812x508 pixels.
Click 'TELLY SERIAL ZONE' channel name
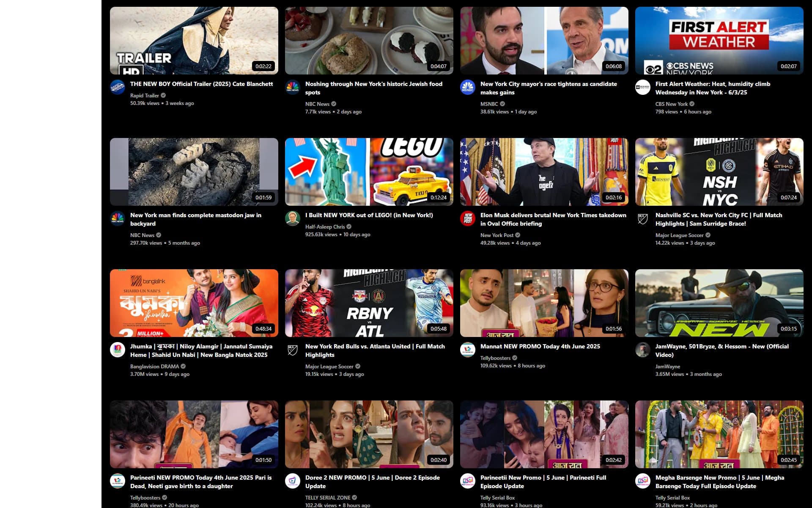[328, 498]
